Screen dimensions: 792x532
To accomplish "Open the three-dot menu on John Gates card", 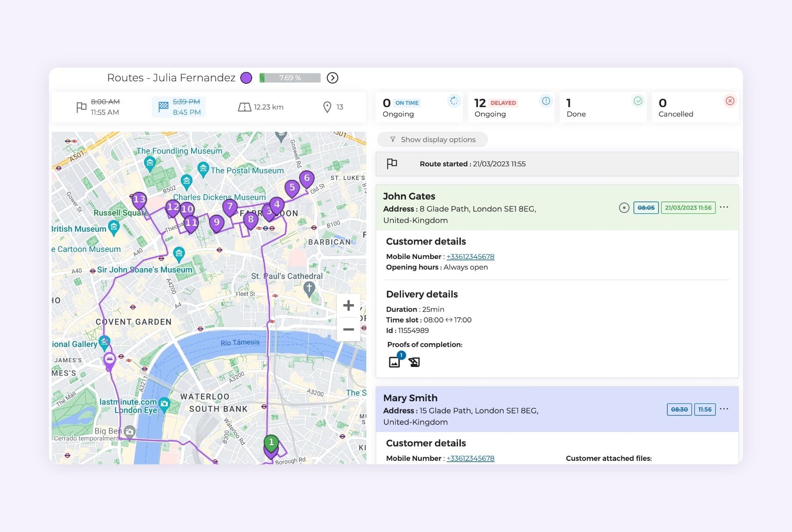I will coord(724,207).
